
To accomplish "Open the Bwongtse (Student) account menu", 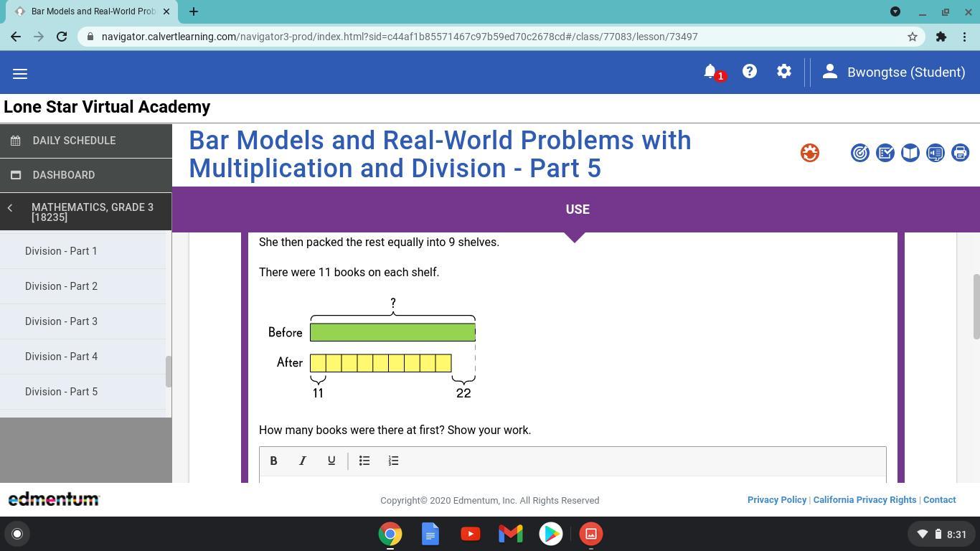I will coord(894,72).
